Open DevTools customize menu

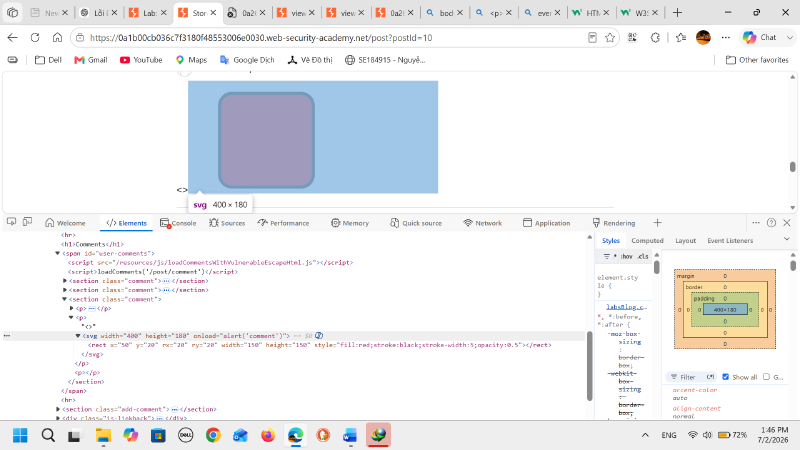click(x=756, y=222)
